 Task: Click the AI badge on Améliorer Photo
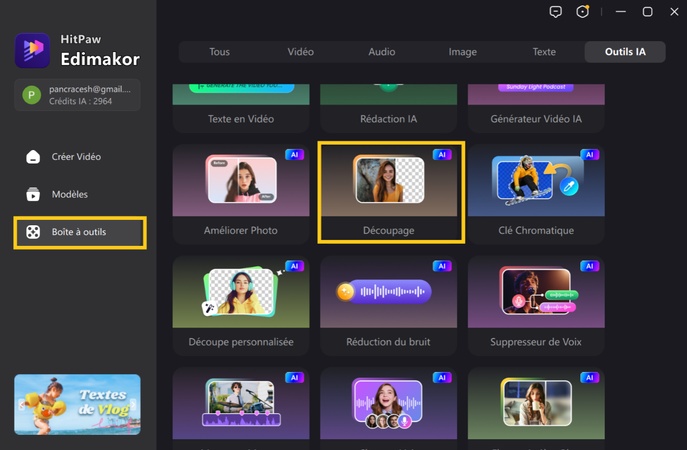(294, 155)
